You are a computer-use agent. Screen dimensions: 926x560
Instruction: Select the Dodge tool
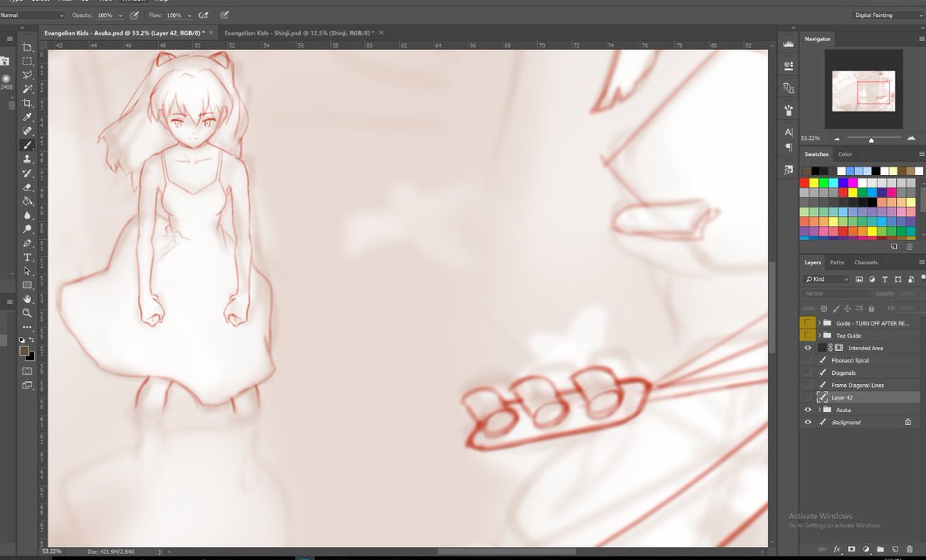[27, 228]
